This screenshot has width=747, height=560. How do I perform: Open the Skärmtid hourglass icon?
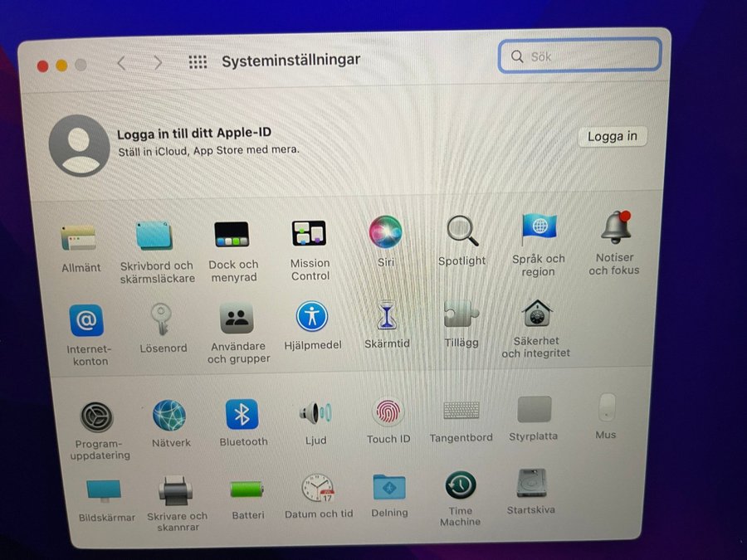[387, 315]
